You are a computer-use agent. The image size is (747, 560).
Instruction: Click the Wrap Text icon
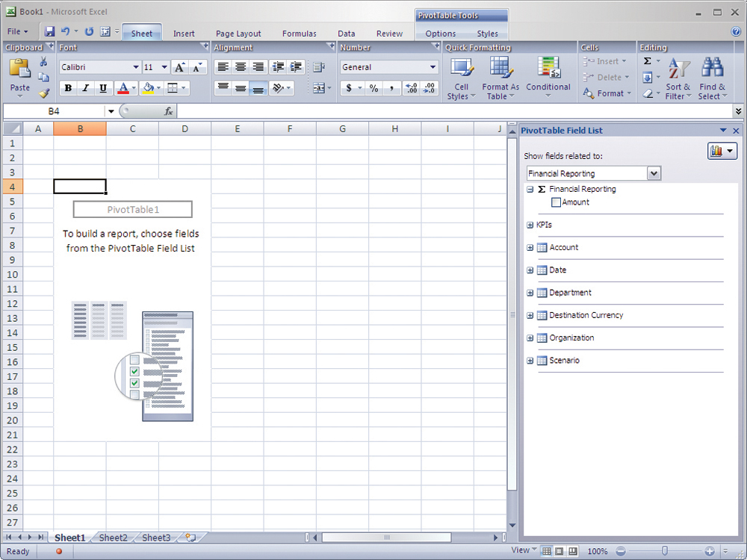(319, 67)
